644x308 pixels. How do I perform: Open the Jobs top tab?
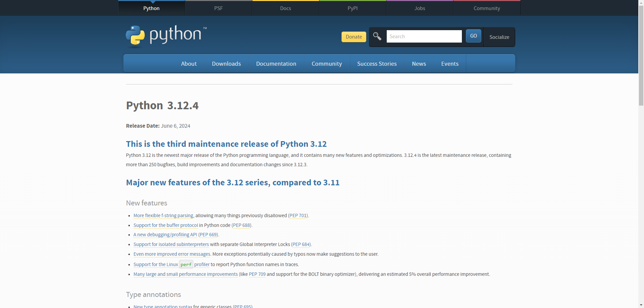click(420, 8)
